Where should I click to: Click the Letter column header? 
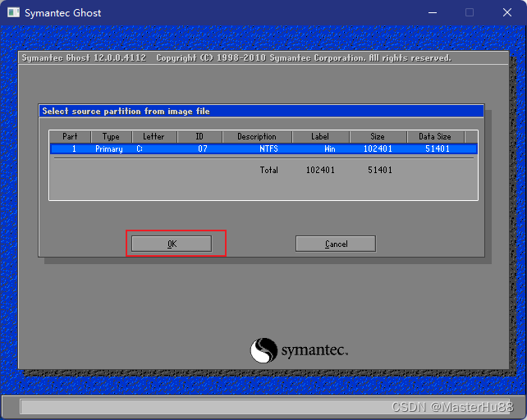pyautogui.click(x=154, y=136)
